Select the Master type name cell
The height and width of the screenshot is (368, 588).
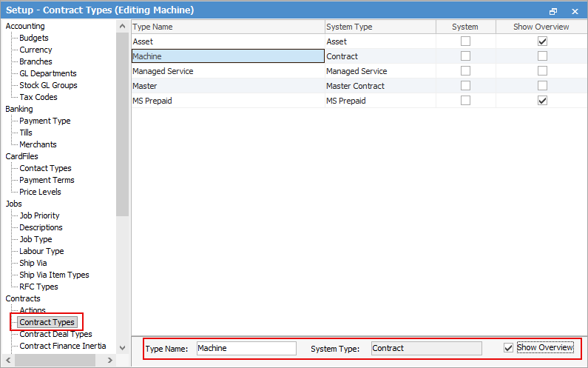(x=228, y=86)
